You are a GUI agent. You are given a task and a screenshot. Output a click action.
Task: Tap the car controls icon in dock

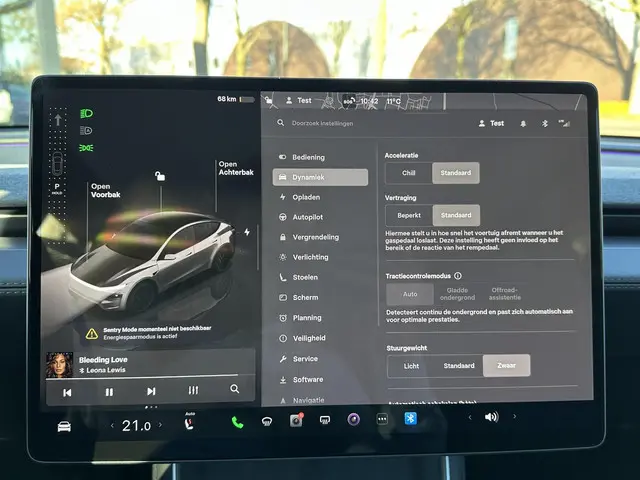64,427
